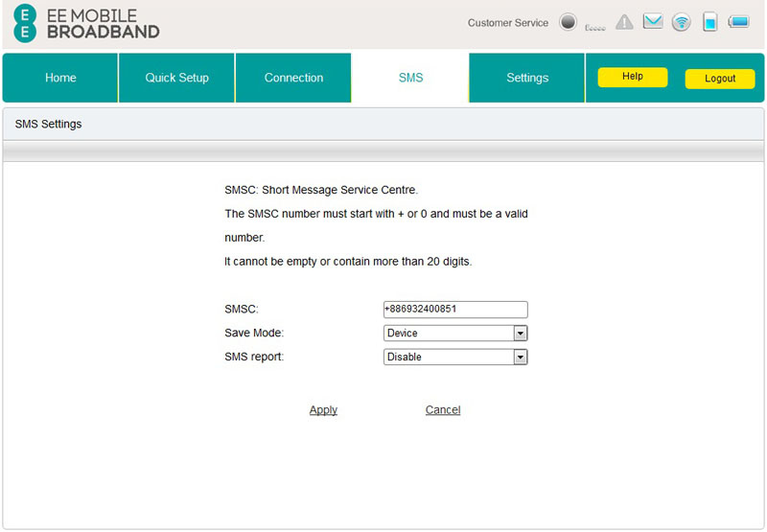
Task: Switch to the Connection tab
Action: pos(293,78)
